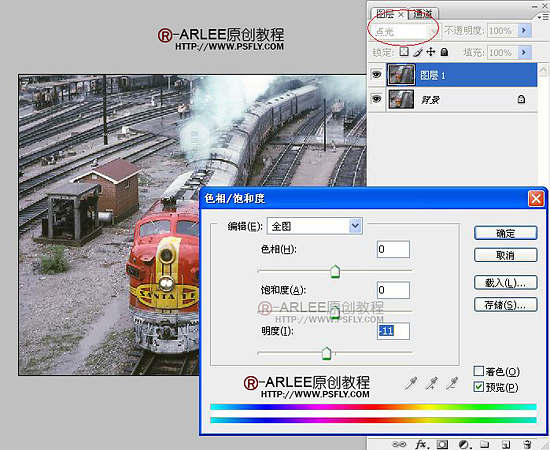
Task: Select the 图层 1 layer thumbnail
Action: (x=401, y=75)
